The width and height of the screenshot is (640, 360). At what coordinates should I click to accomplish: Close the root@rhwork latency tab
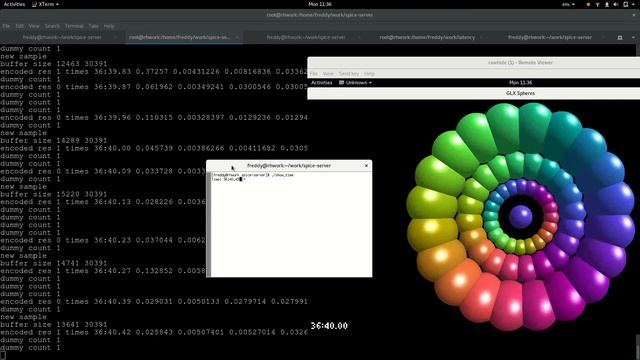pos(481,37)
